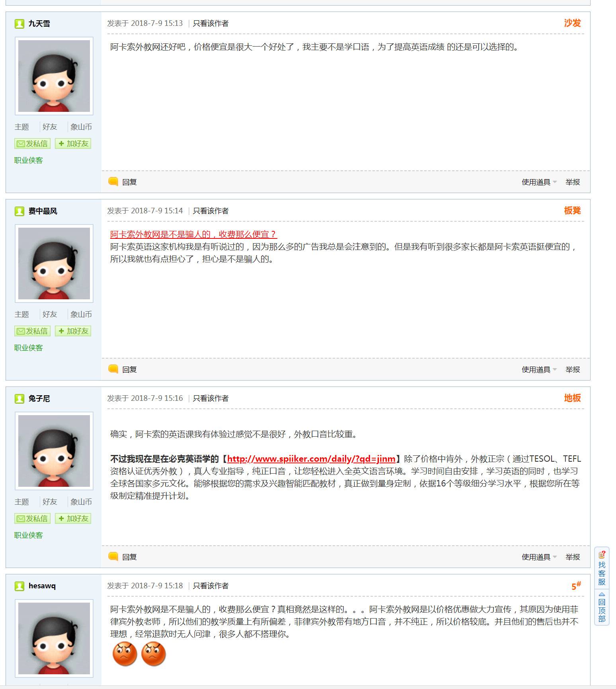Click the first angry emoji in hesawq's post
Viewport: 616px width, 689px height.
[125, 654]
